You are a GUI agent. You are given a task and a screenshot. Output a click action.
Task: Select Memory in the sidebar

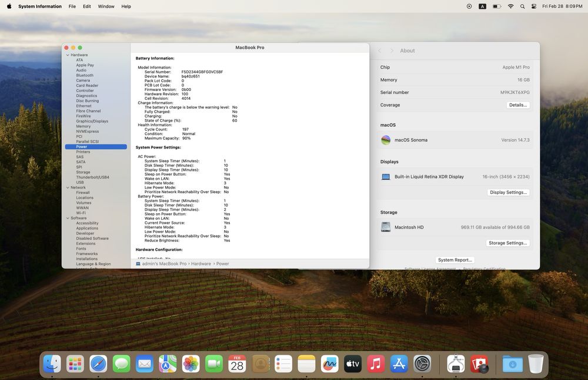(x=83, y=127)
